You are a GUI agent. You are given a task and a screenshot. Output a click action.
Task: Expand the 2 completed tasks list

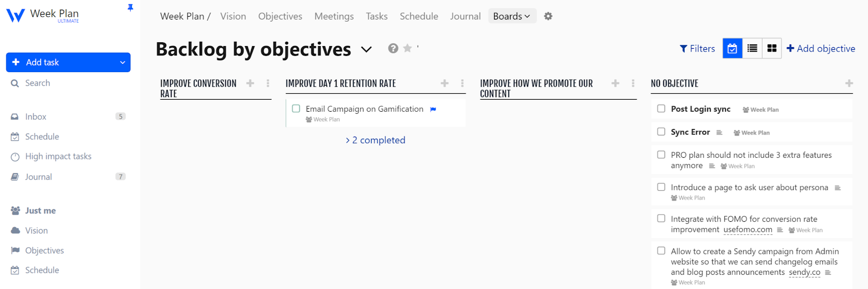[375, 140]
